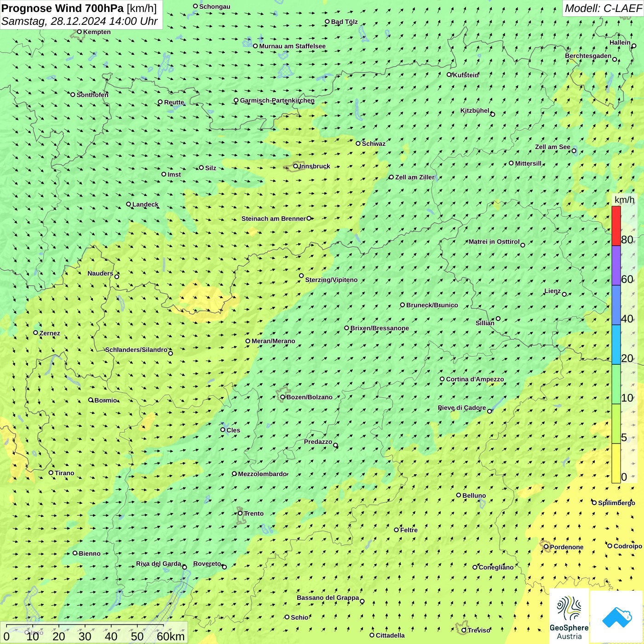This screenshot has height=644, width=644.
Task: Click the 'Mezzolombardo' label
Action: [x=262, y=474]
